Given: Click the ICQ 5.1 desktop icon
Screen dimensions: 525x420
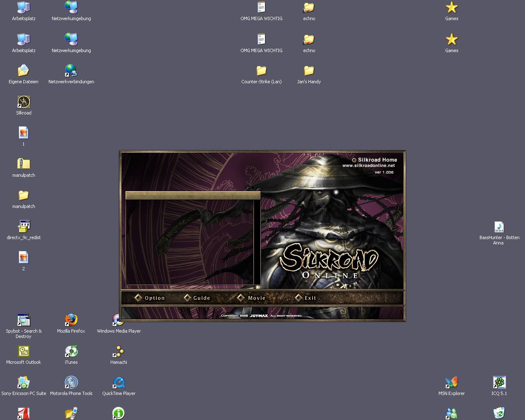Looking at the screenshot, I should pyautogui.click(x=499, y=383).
